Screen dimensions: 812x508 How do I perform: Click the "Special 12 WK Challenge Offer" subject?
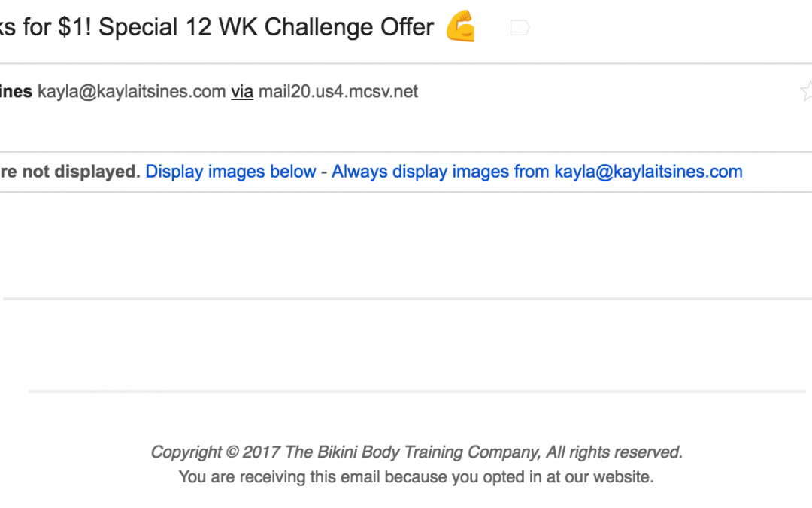coord(265,27)
